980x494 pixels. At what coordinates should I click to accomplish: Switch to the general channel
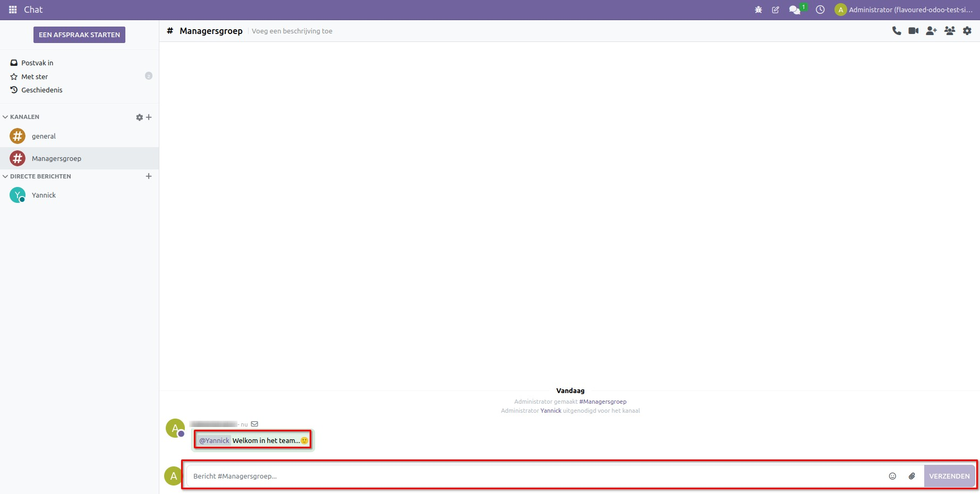[x=44, y=136]
